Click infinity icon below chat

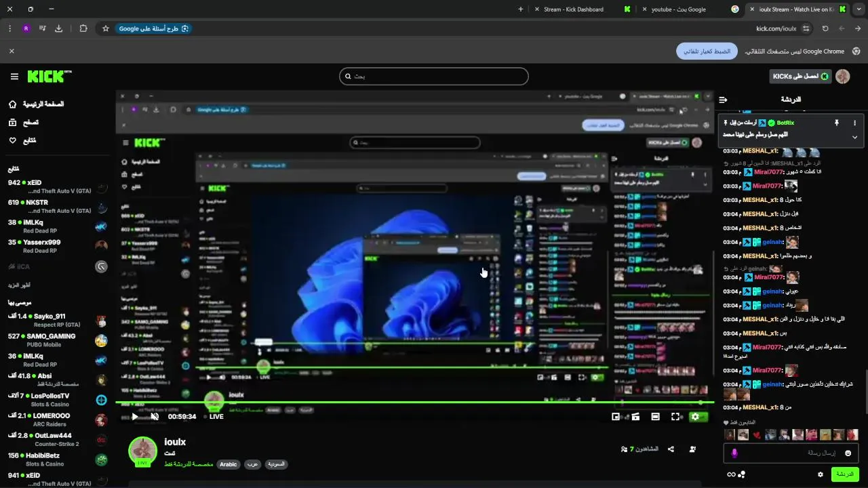pyautogui.click(x=731, y=474)
